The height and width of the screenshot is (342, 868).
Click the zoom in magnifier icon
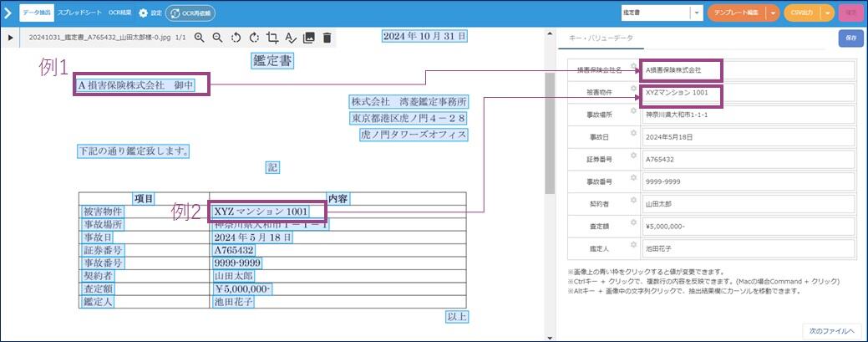tap(200, 38)
